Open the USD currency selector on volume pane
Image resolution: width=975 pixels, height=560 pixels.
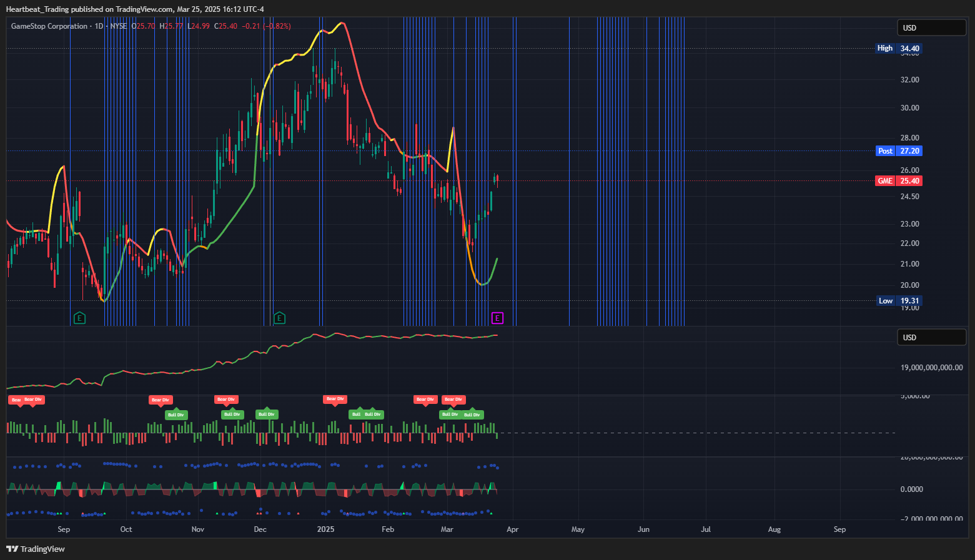(x=931, y=337)
